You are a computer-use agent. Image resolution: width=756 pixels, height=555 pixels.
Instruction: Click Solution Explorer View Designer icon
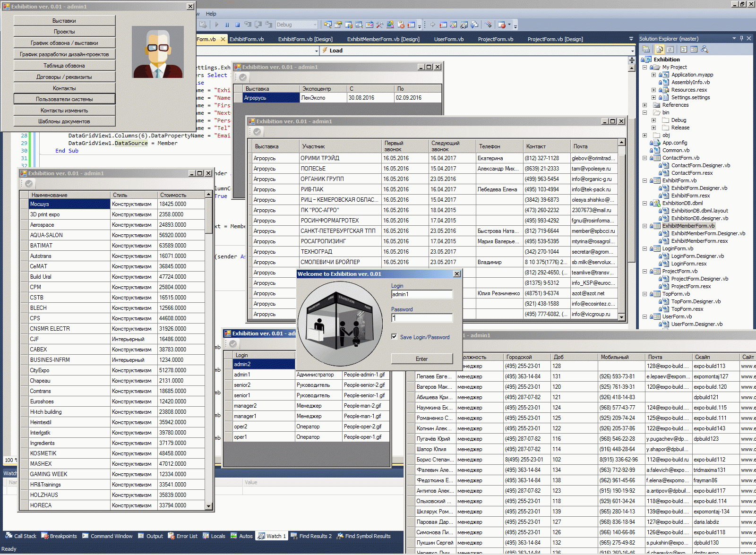tap(694, 49)
